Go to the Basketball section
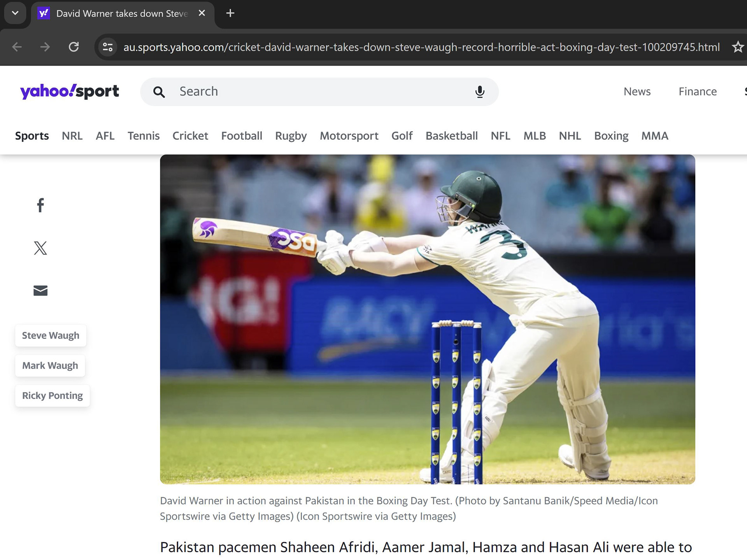 451,136
